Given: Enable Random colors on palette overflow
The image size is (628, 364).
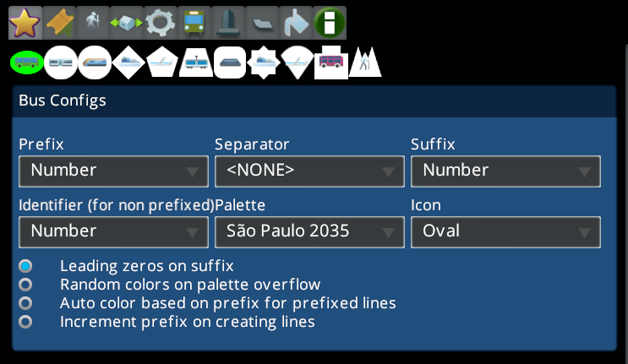Looking at the screenshot, I should coord(26,285).
